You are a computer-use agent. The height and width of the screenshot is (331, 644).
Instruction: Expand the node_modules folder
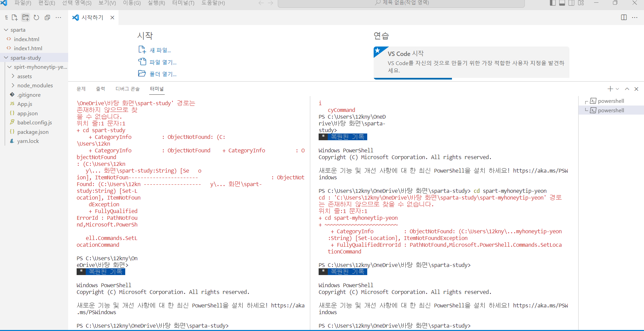click(34, 85)
